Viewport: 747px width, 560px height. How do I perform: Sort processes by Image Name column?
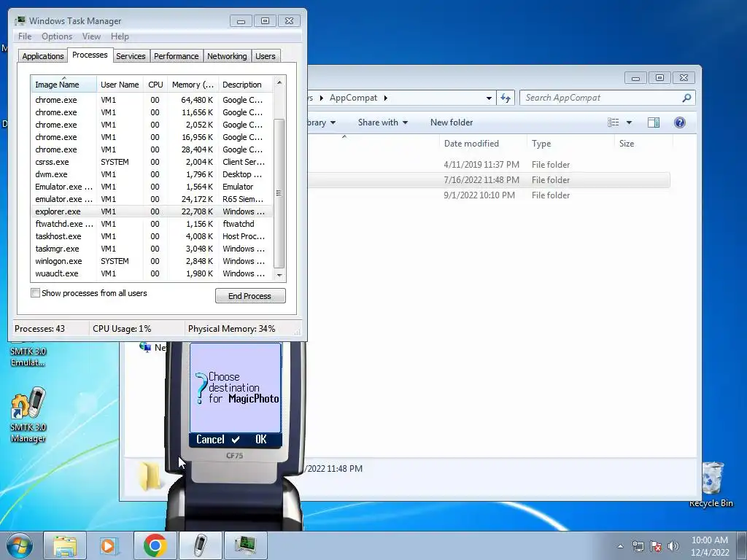coord(63,85)
